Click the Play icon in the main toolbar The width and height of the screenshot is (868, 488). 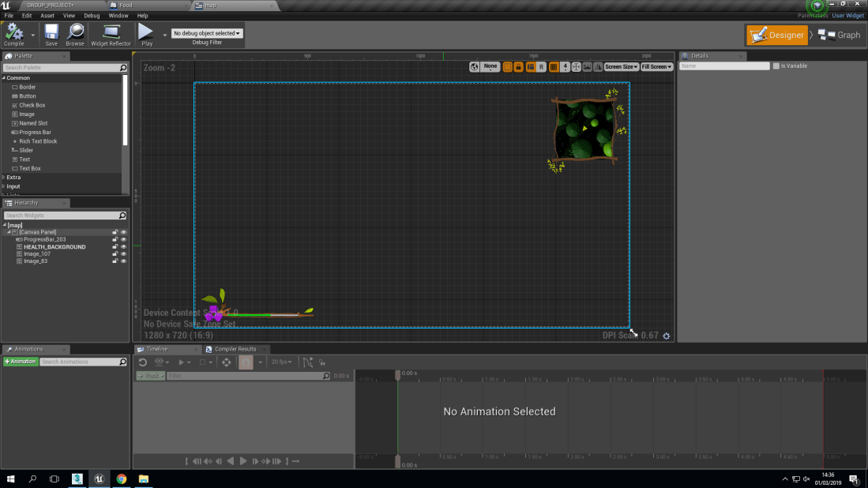pyautogui.click(x=145, y=33)
